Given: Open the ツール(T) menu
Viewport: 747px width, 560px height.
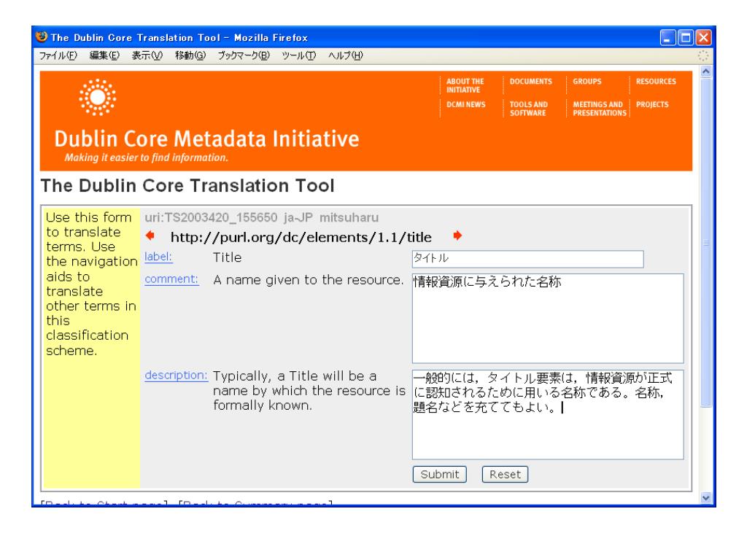Looking at the screenshot, I should 298,55.
